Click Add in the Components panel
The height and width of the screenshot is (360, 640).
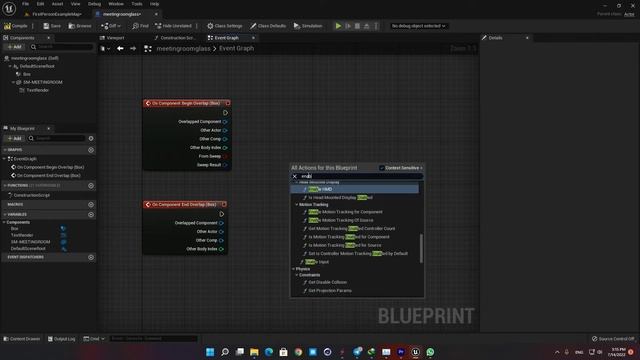14,47
